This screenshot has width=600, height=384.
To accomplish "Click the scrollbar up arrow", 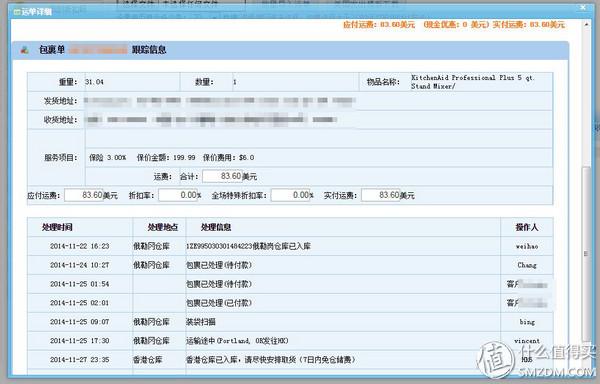I will 587,24.
